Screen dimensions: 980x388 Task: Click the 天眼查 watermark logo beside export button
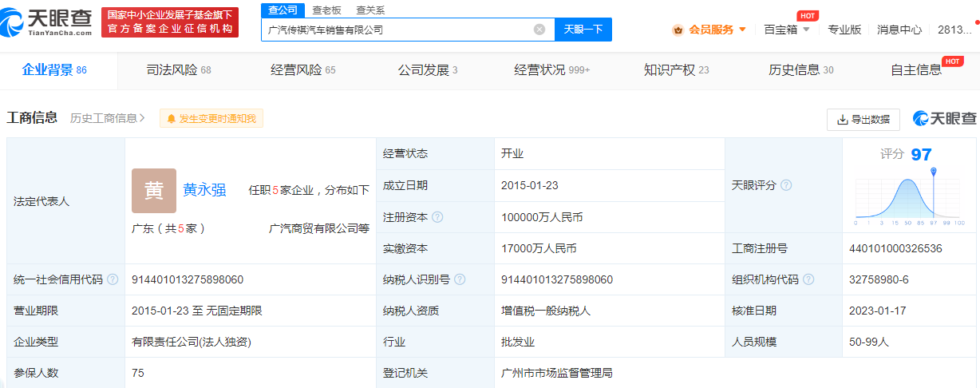click(x=945, y=119)
